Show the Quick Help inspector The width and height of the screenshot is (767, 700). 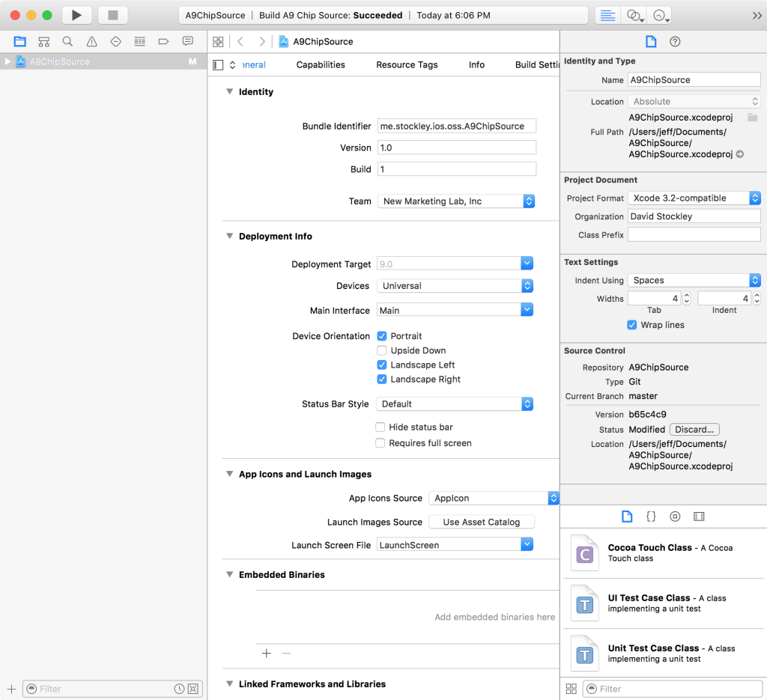click(x=675, y=41)
